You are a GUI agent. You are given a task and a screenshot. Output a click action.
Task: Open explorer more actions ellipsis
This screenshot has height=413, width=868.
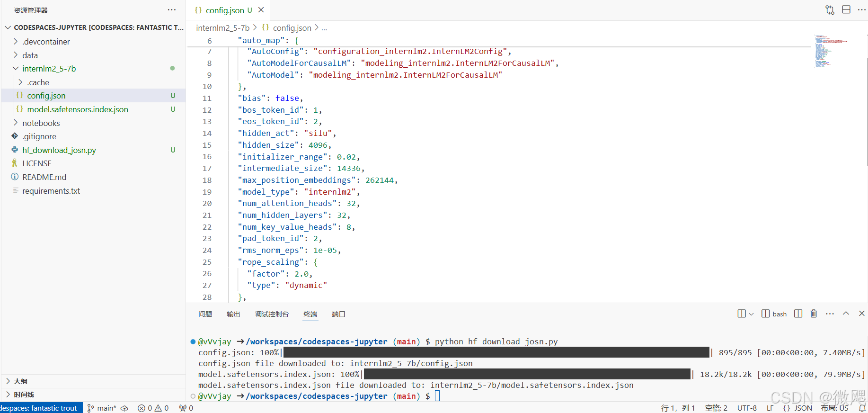(172, 10)
